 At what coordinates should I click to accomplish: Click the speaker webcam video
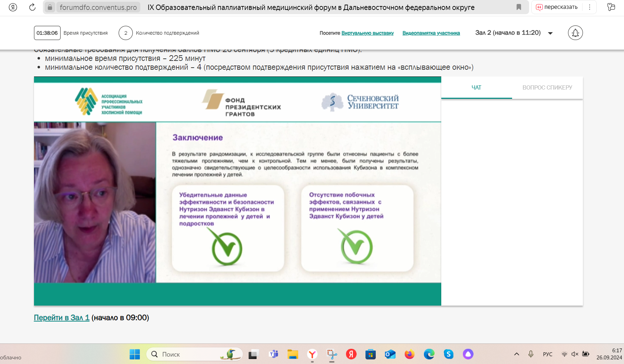pyautogui.click(x=95, y=202)
